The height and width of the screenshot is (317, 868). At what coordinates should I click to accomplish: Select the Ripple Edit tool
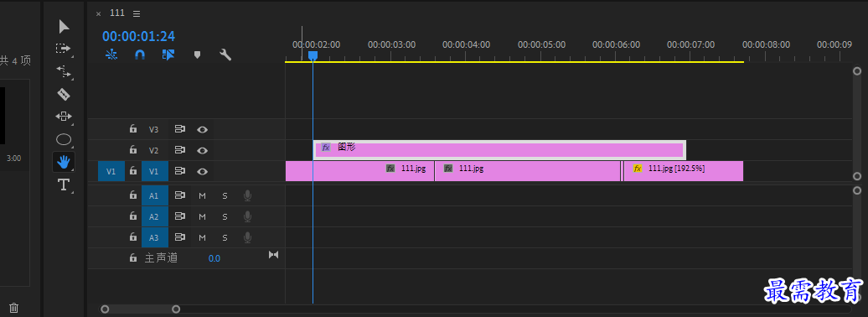[64, 71]
